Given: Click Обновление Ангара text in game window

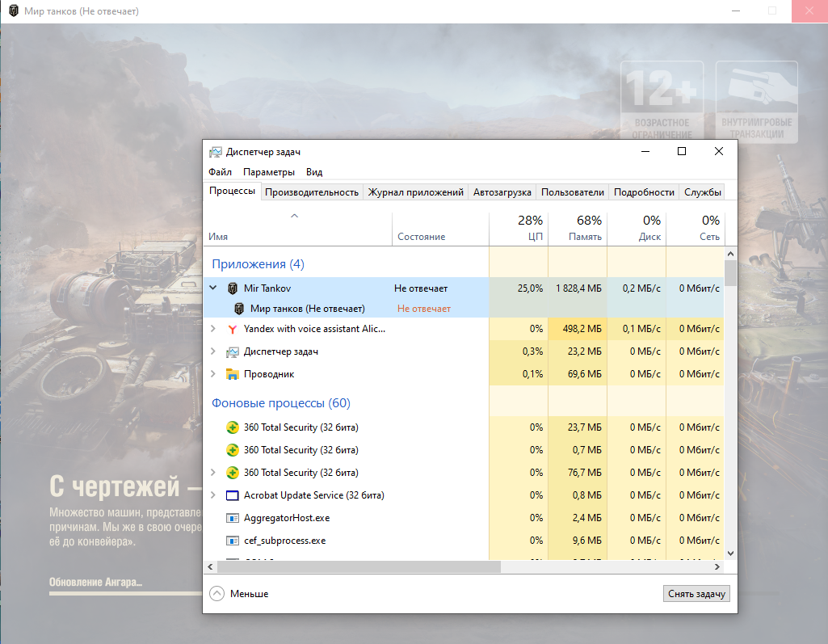Looking at the screenshot, I should pyautogui.click(x=95, y=583).
